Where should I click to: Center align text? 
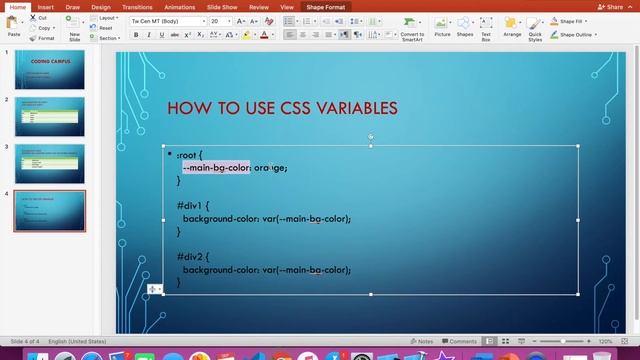pos(302,35)
